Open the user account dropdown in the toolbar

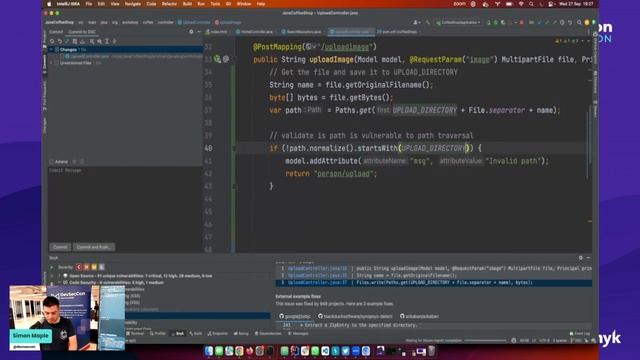416,22
